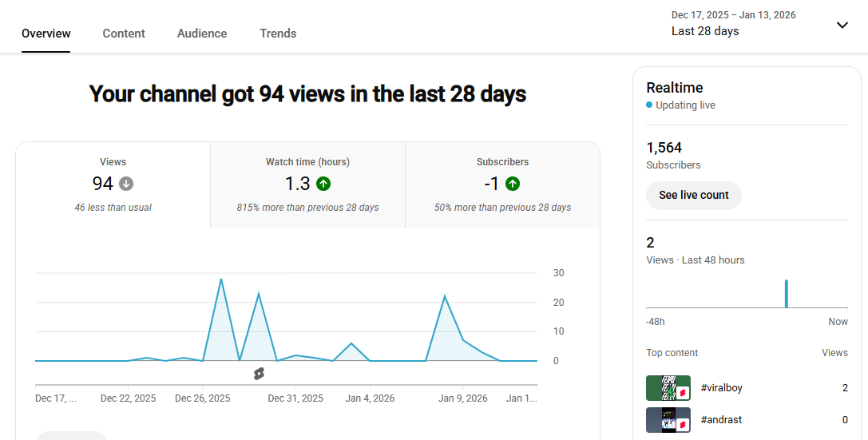This screenshot has height=440, width=868.
Task: Open the #viralboy video title link
Action: point(721,388)
